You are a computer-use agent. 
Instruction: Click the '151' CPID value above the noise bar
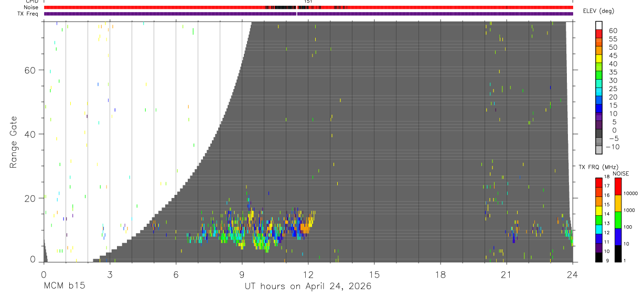pyautogui.click(x=308, y=2)
